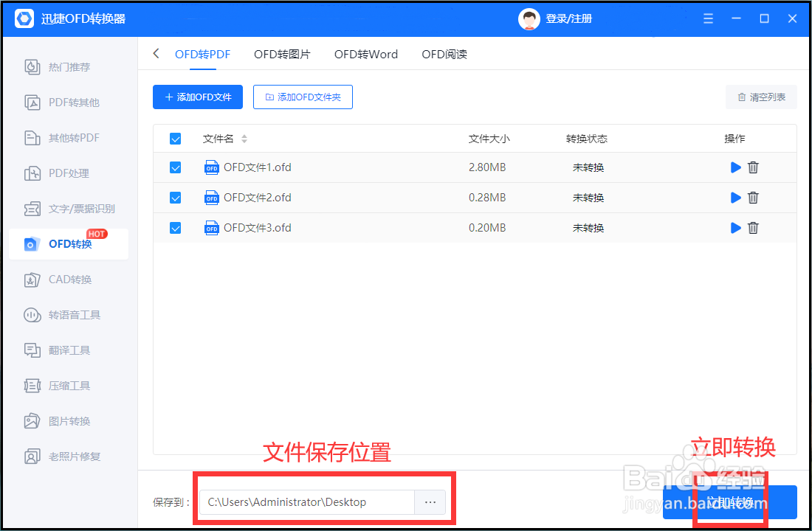The width and height of the screenshot is (812, 531).
Task: Start converting OFD文件3.ofd with play icon
Action: click(735, 228)
